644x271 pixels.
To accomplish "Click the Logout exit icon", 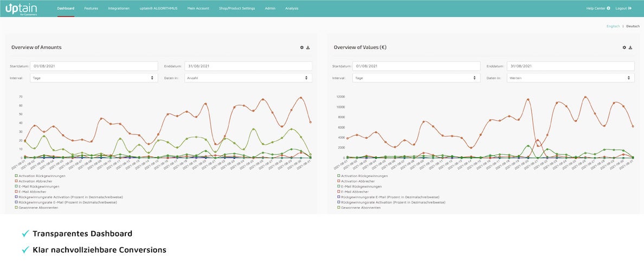I will [x=630, y=9].
